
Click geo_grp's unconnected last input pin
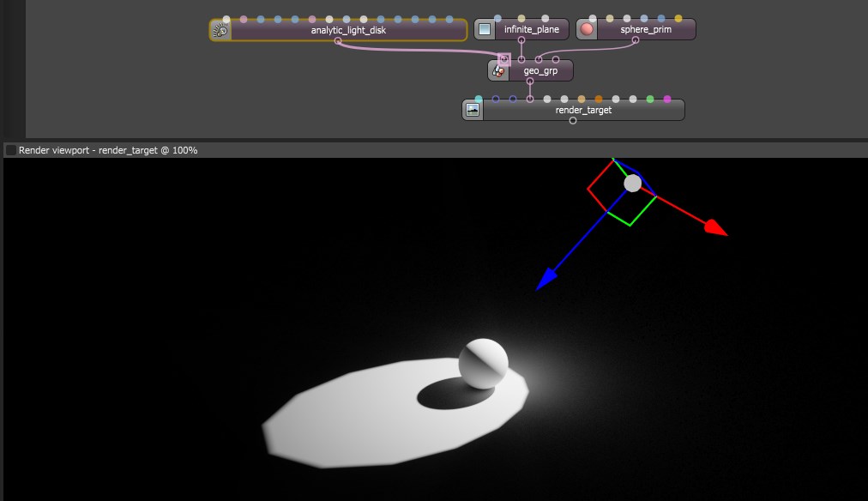pos(556,59)
